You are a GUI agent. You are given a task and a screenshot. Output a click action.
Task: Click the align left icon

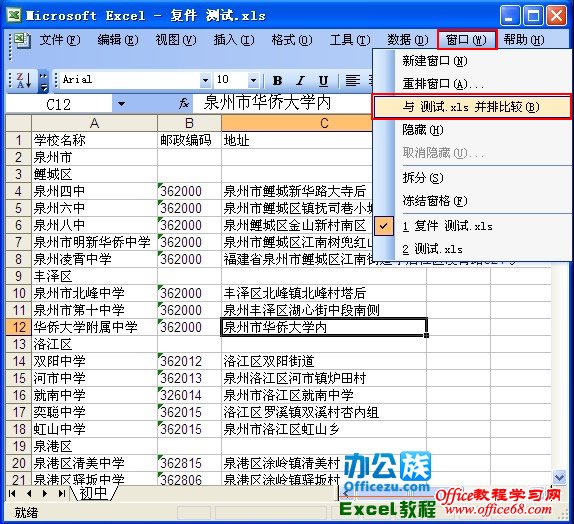coord(353,80)
